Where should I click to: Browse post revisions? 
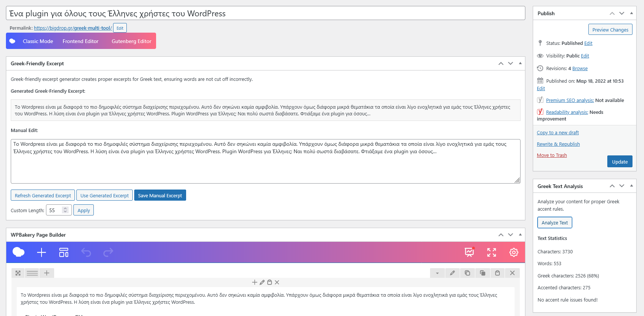click(580, 68)
